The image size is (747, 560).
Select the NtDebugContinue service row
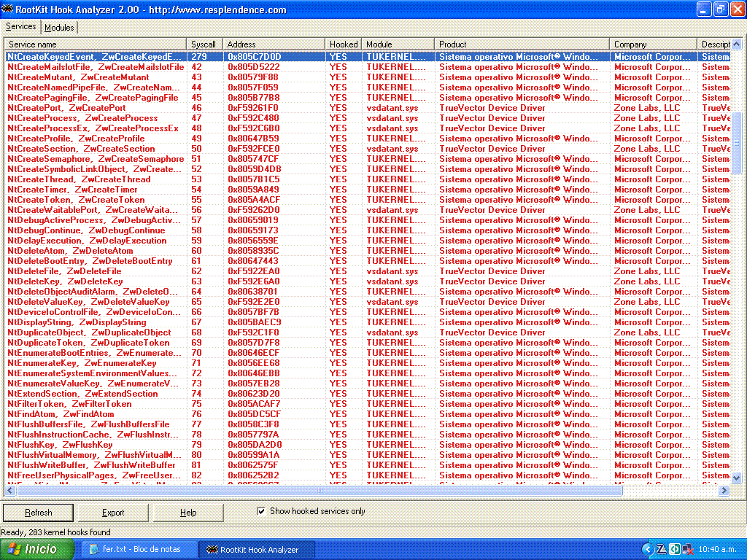tap(368, 230)
